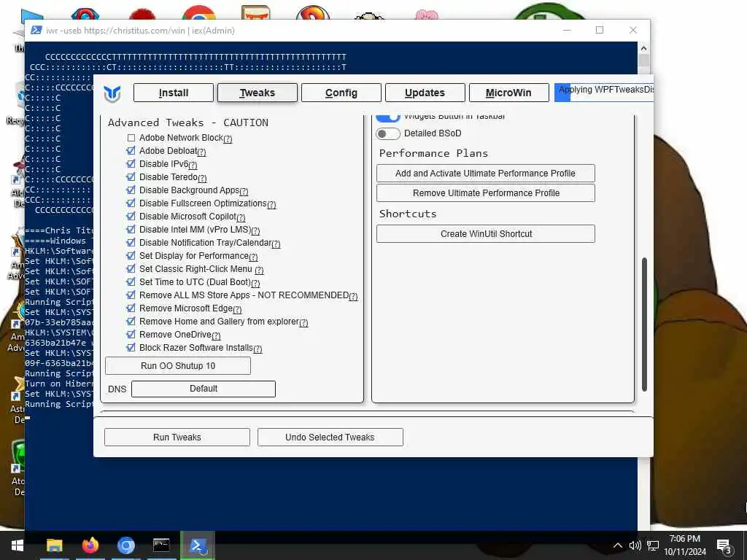Uncheck Remove Microsoft Edge

tap(131, 308)
